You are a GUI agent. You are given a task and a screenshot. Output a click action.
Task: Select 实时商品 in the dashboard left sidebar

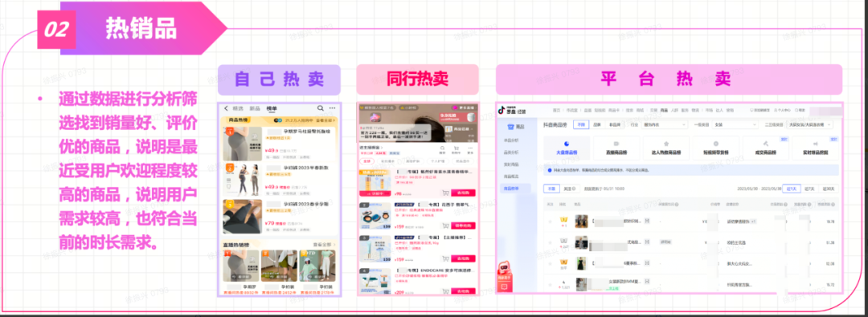[511, 165]
